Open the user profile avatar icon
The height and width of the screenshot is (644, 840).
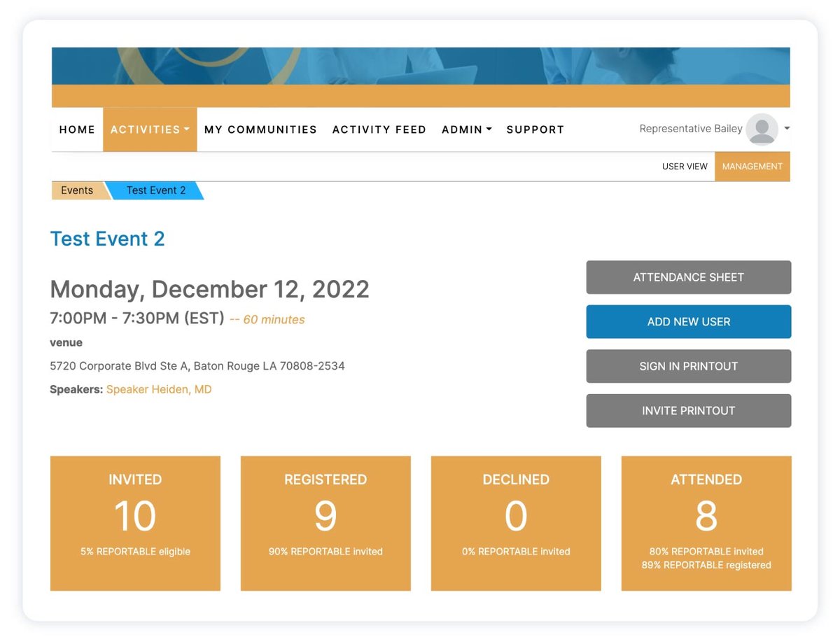click(x=762, y=129)
